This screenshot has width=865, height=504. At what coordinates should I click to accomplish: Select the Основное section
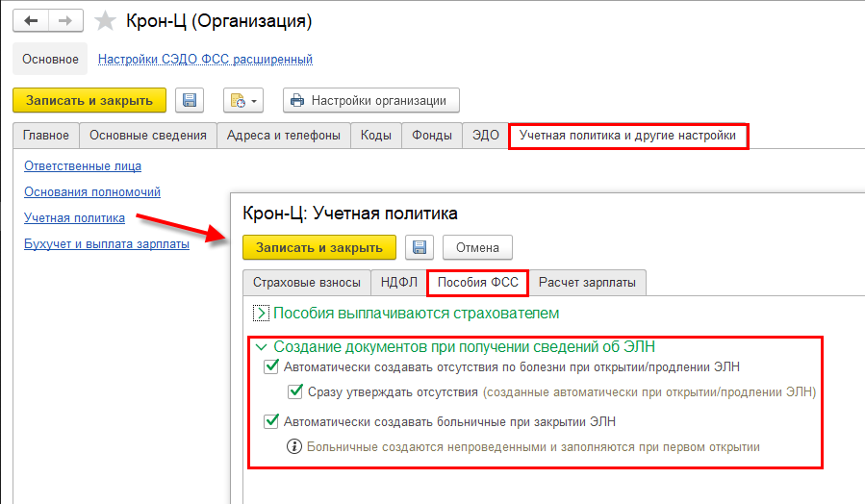pos(50,59)
